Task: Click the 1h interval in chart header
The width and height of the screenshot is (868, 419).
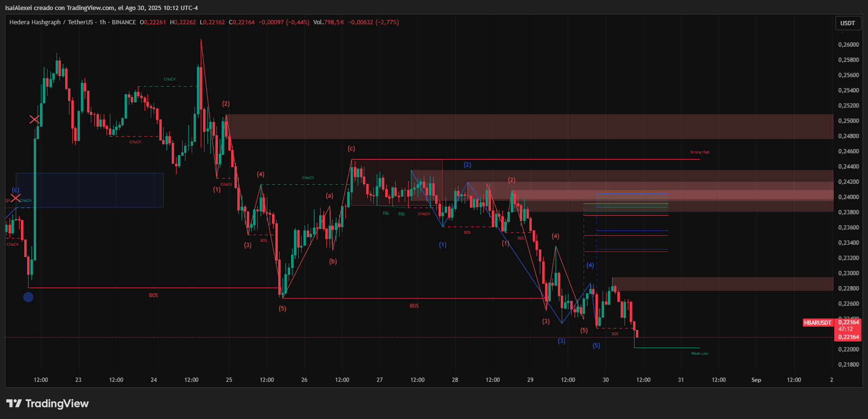Action: (102, 22)
